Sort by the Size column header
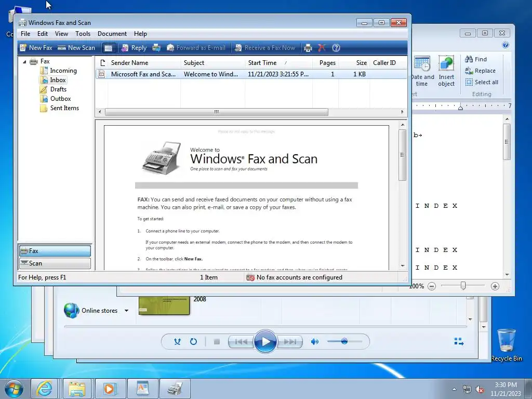 [x=354, y=63]
